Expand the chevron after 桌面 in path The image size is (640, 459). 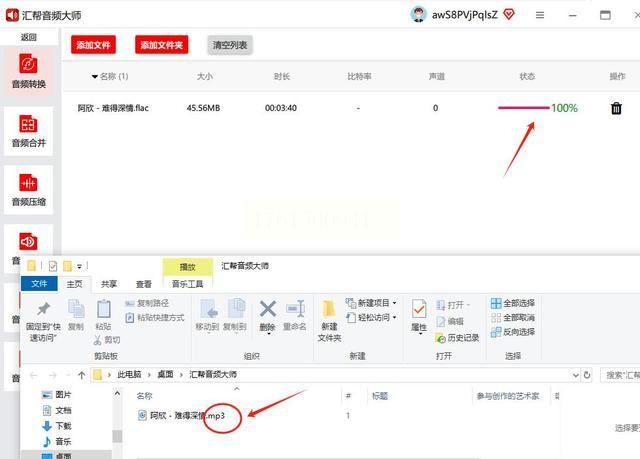(181, 375)
